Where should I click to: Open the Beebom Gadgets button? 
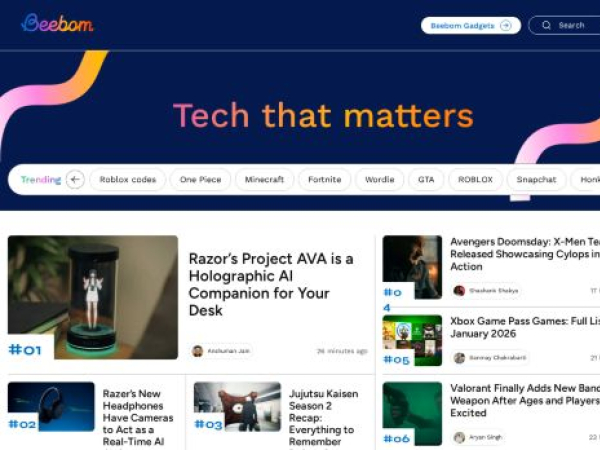(471, 26)
